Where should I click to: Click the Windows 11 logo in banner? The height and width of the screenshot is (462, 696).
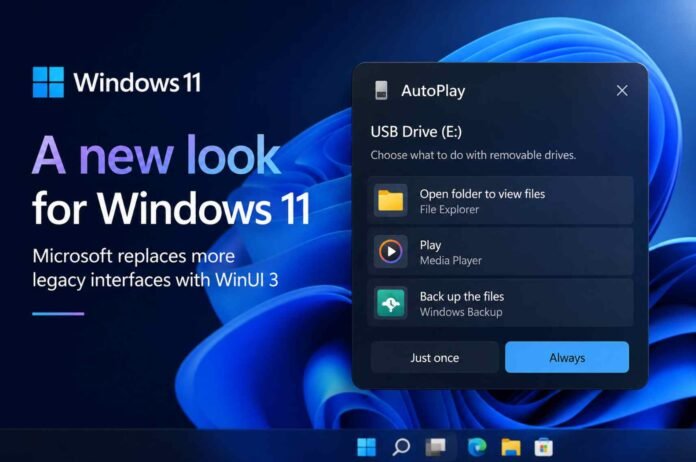48,82
